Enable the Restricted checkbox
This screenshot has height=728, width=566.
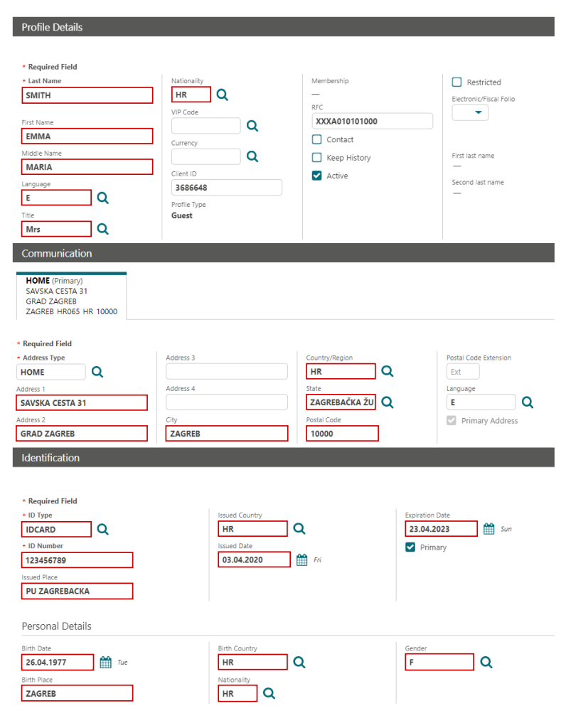coord(456,82)
